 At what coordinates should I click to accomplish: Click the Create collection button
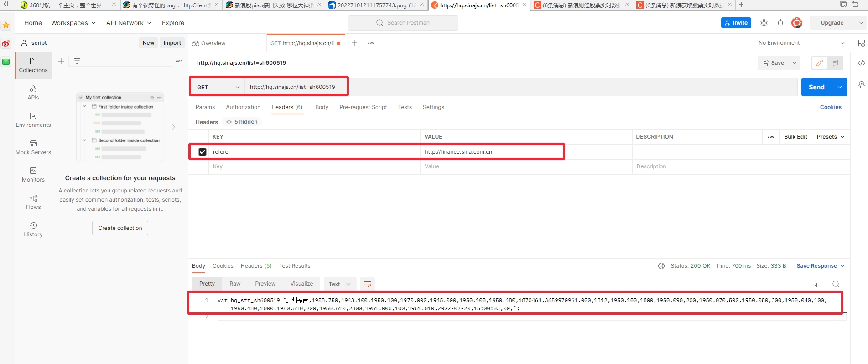pos(120,228)
